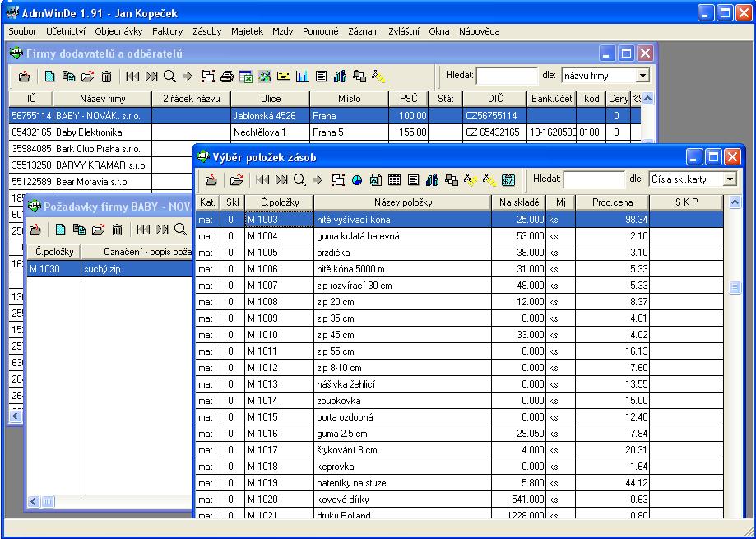756x539 pixels.
Task: Click the dollar clipboard icon in Výběr položek toolbar
Action: (x=508, y=179)
